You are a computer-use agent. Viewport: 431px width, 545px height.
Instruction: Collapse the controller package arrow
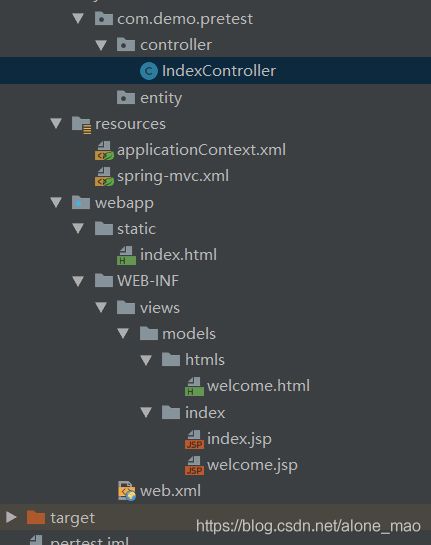pyautogui.click(x=101, y=45)
